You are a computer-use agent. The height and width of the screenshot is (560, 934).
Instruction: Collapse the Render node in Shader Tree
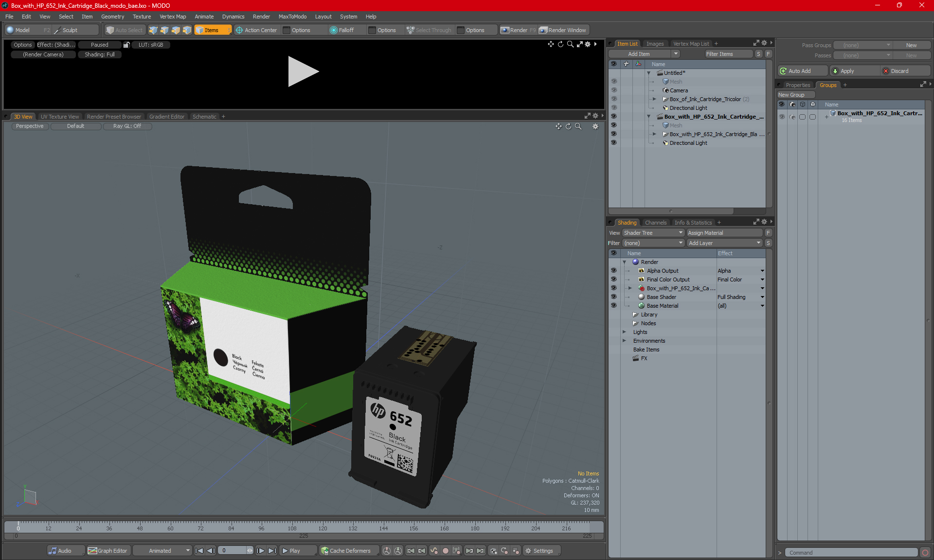(625, 262)
